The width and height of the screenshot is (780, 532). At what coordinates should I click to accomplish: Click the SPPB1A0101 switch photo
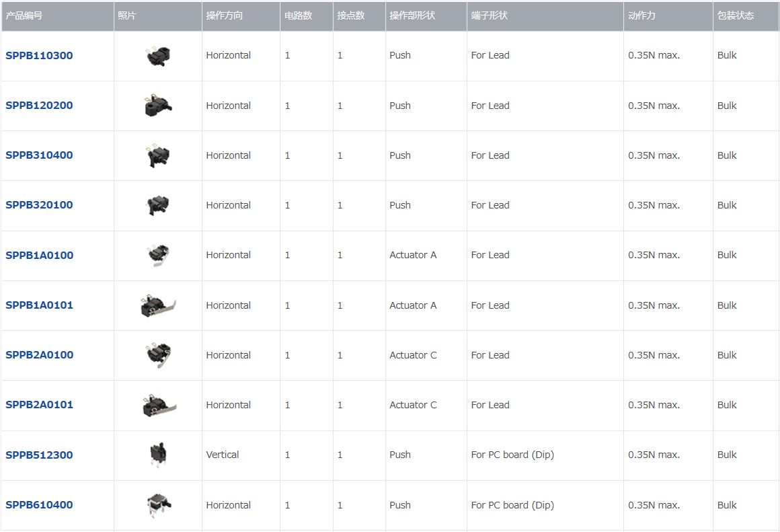point(158,305)
